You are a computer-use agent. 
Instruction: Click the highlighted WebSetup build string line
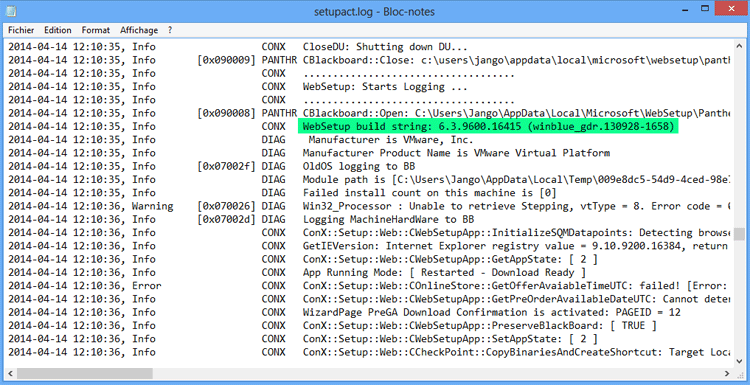click(x=488, y=127)
